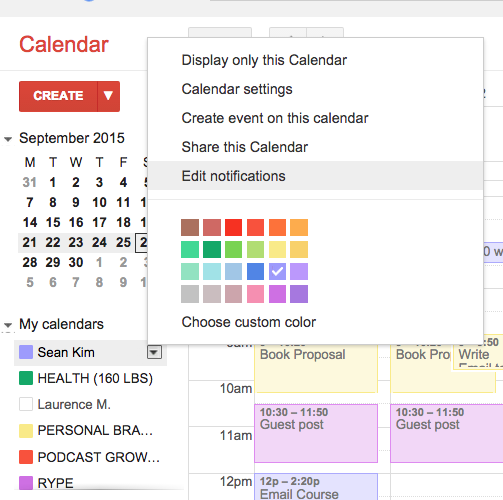Click Choose custom color link
The width and height of the screenshot is (503, 500).
click(x=249, y=322)
